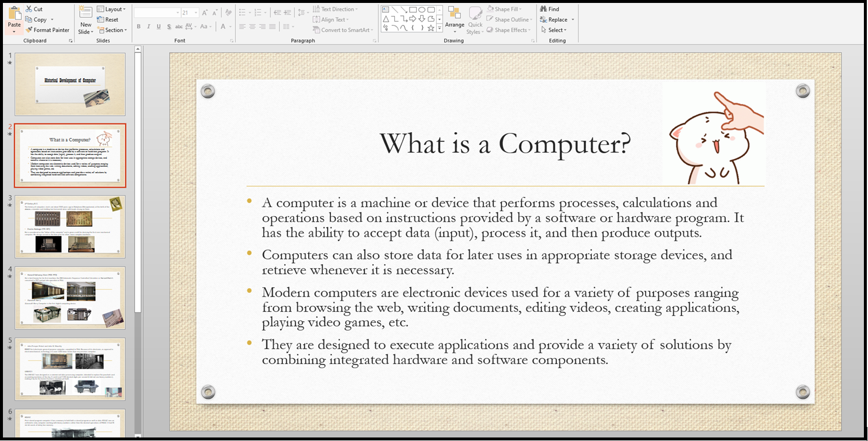The height and width of the screenshot is (441, 868).
Task: Select slide 5 thumbnail in the slide panel
Action: click(70, 369)
